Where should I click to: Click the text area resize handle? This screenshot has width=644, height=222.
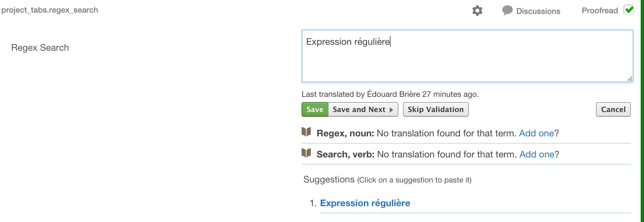pos(630,79)
